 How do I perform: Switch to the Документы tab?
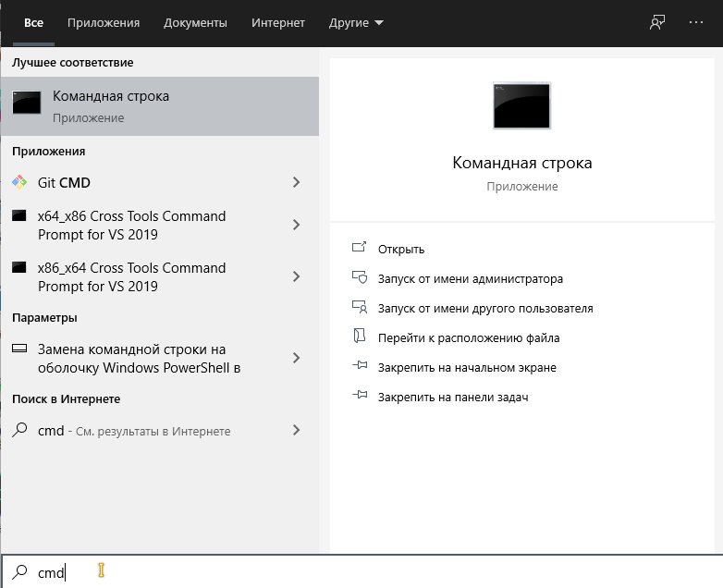tap(195, 22)
